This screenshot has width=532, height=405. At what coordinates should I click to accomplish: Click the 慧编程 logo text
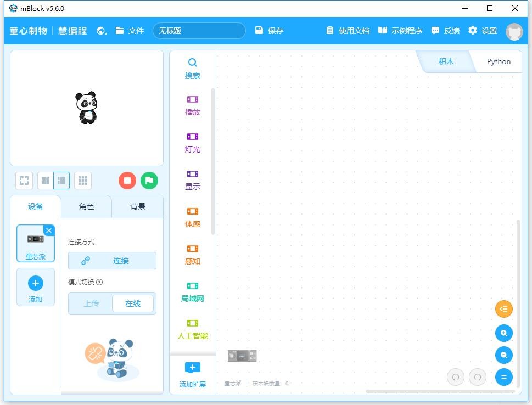[x=72, y=31]
